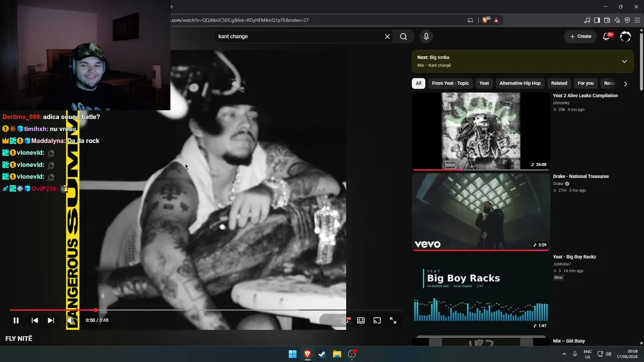
Task: Click the search magnifier button
Action: tap(404, 36)
